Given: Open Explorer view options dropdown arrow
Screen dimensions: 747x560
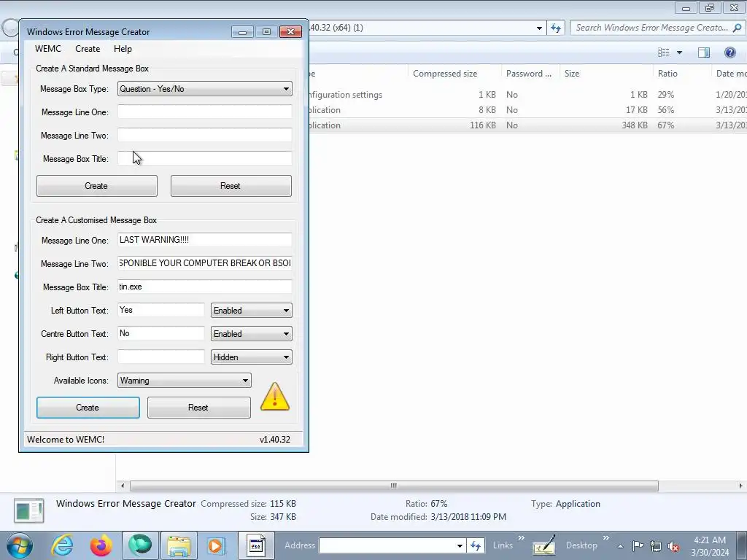Looking at the screenshot, I should [679, 52].
